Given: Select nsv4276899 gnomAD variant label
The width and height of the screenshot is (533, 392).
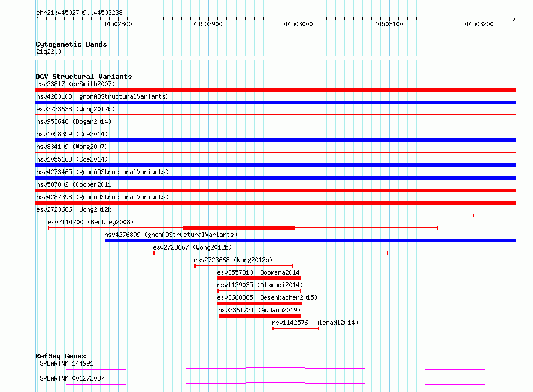Looking at the screenshot, I should [x=171, y=235].
